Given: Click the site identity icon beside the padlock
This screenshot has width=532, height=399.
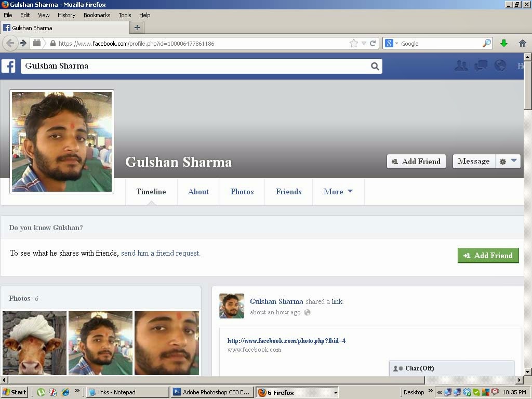Looking at the screenshot, I should (37, 43).
